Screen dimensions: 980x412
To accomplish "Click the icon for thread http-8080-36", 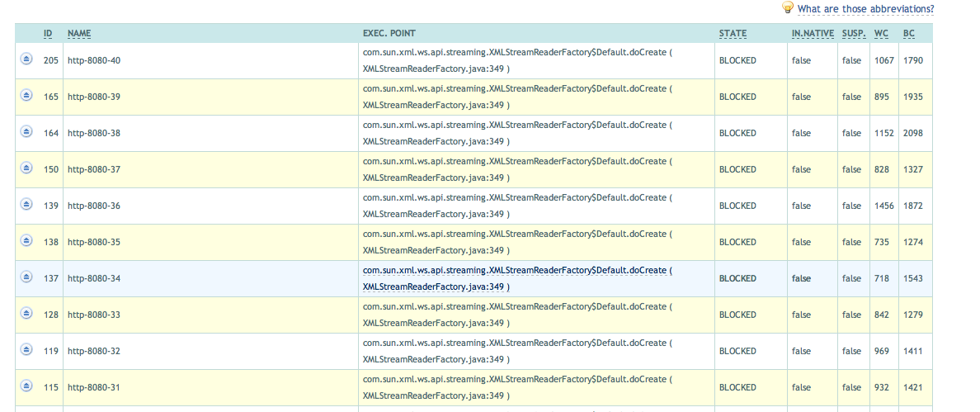I will pos(26,204).
